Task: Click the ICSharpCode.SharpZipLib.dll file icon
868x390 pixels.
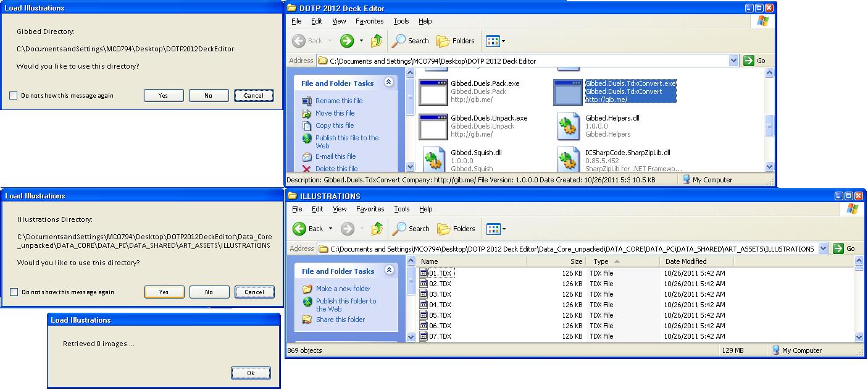Action: pos(567,160)
